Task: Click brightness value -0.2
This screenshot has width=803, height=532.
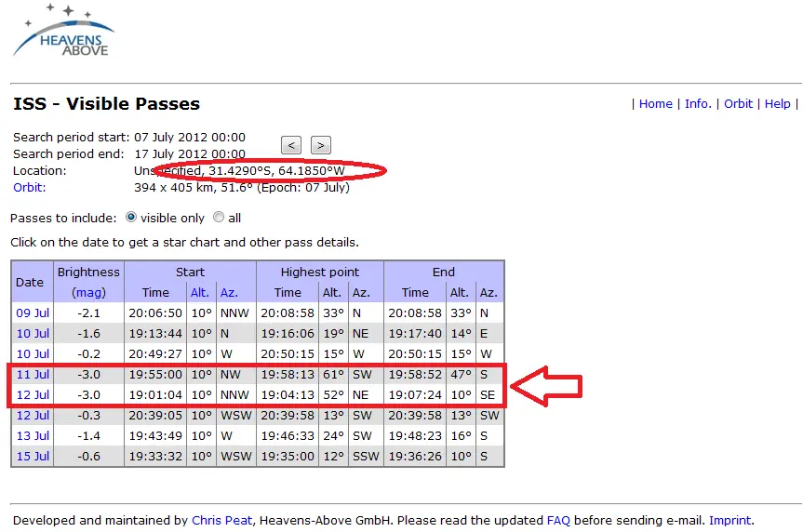Action: (88, 353)
